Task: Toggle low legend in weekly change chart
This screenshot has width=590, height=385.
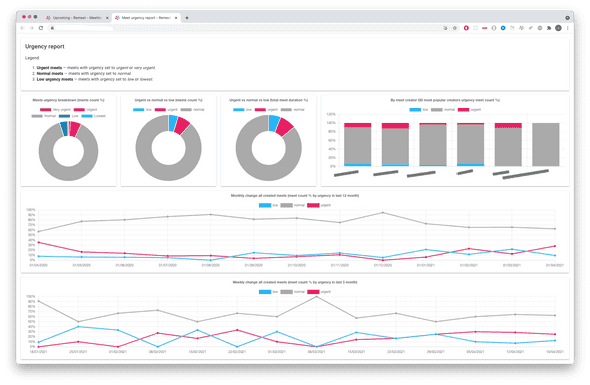Action: (x=269, y=292)
